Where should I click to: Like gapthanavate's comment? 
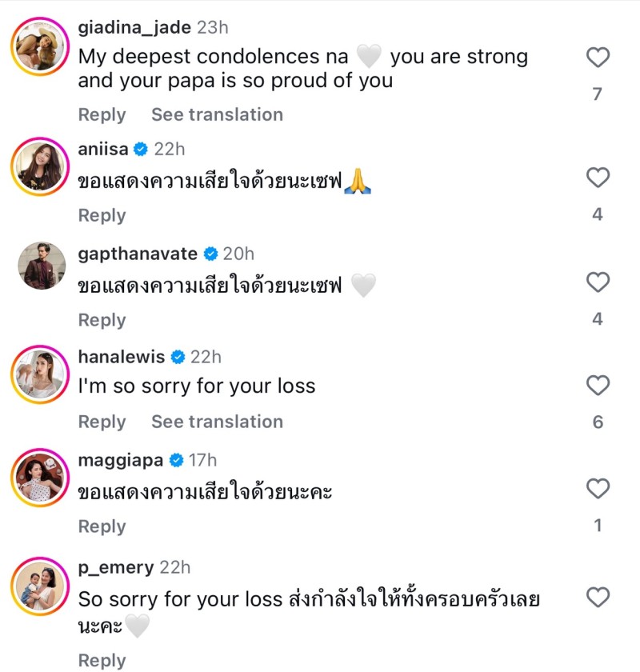click(598, 282)
